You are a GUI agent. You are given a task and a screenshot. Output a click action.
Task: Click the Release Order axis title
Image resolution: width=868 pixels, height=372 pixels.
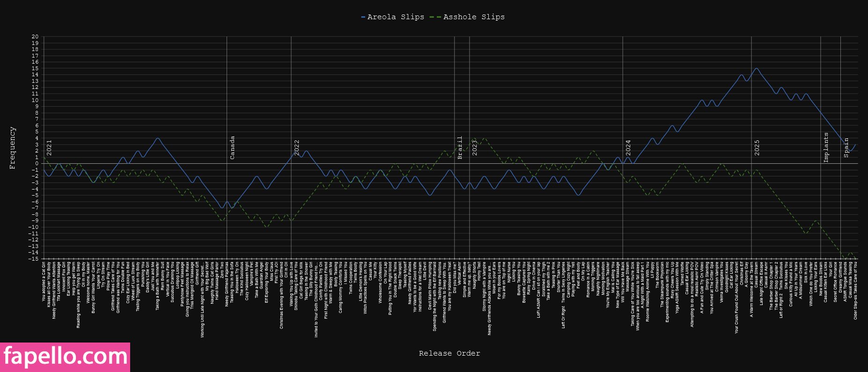pyautogui.click(x=449, y=353)
